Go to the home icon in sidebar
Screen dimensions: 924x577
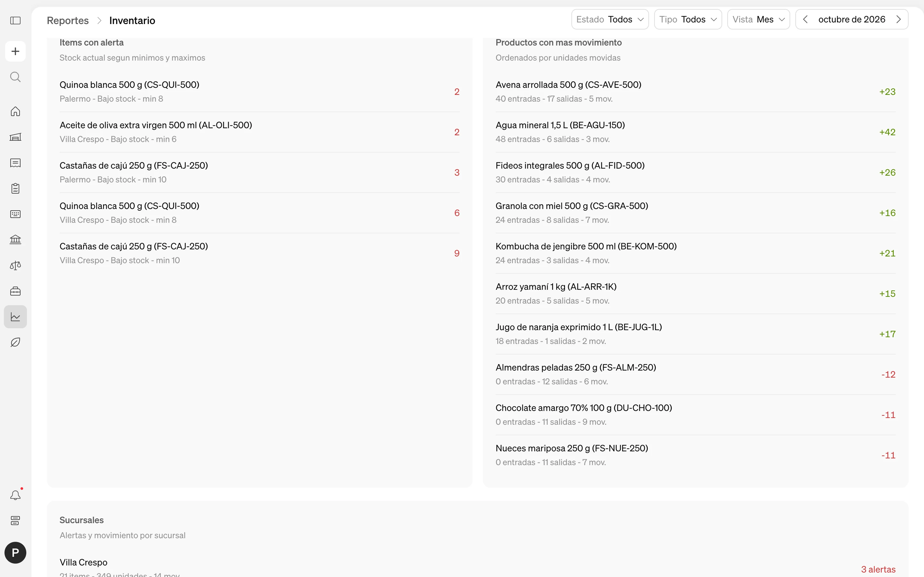tap(15, 112)
